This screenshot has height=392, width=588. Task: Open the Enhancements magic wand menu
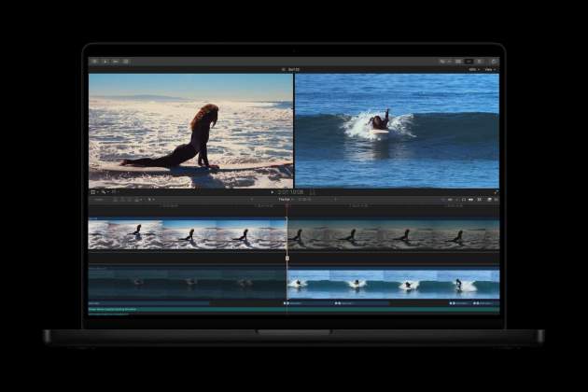coord(105,192)
